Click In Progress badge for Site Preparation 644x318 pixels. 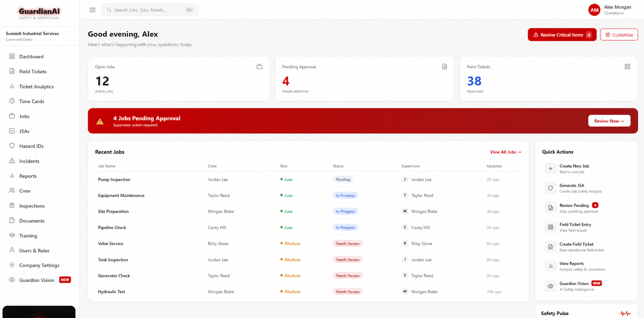pos(345,212)
